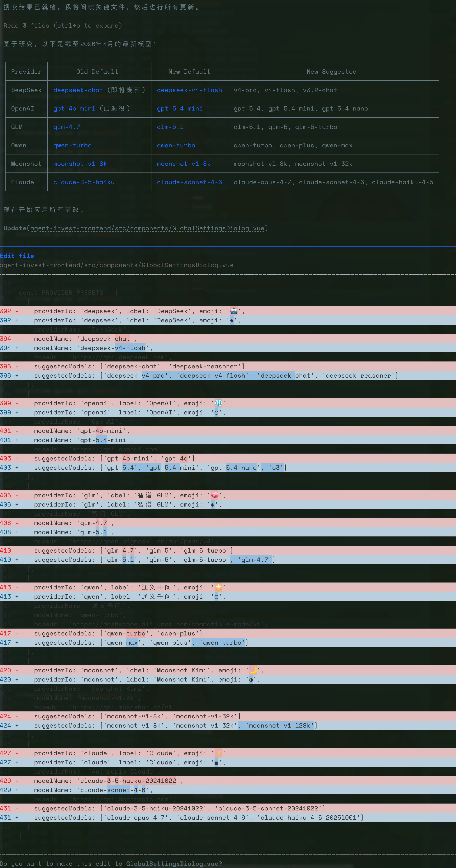Click "moonshot-v1-8k" in the New Default column

pyautogui.click(x=184, y=163)
